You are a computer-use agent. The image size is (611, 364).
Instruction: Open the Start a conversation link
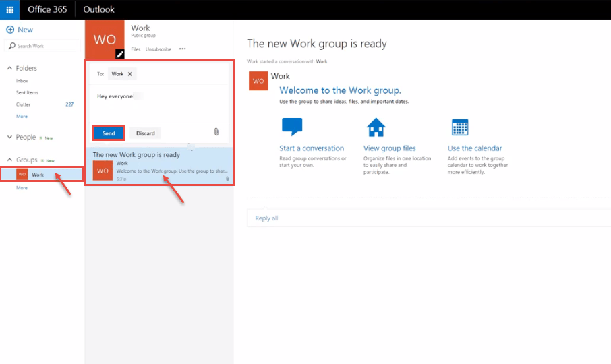pyautogui.click(x=312, y=148)
